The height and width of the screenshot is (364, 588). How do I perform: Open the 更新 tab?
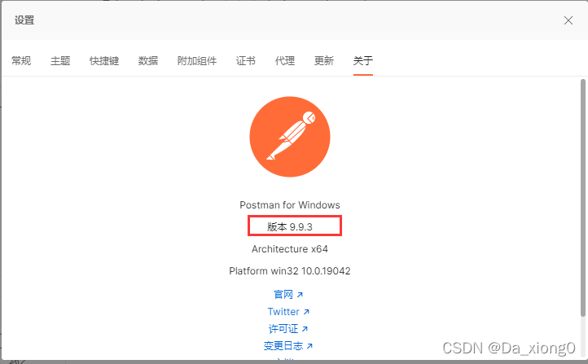pyautogui.click(x=323, y=61)
